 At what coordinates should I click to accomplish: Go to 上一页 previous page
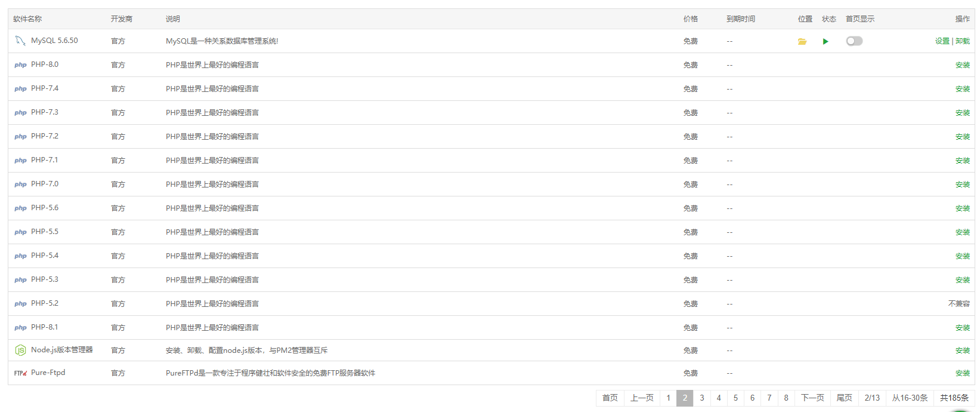pos(642,398)
